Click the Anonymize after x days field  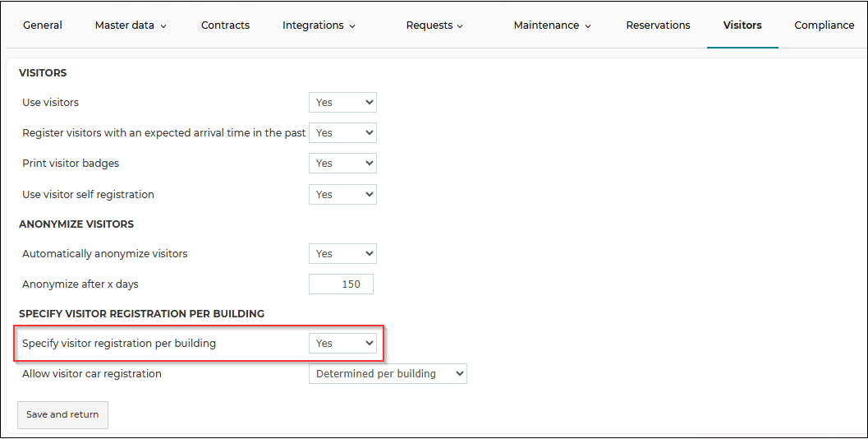(x=341, y=284)
